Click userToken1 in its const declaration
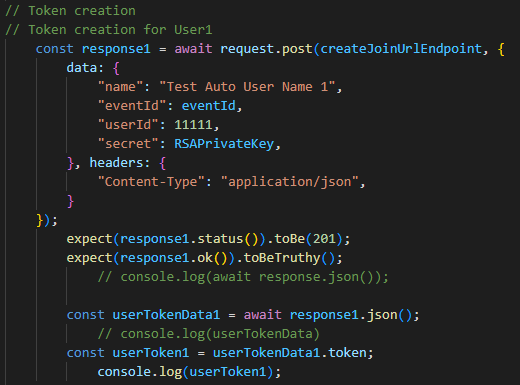 pos(151,353)
